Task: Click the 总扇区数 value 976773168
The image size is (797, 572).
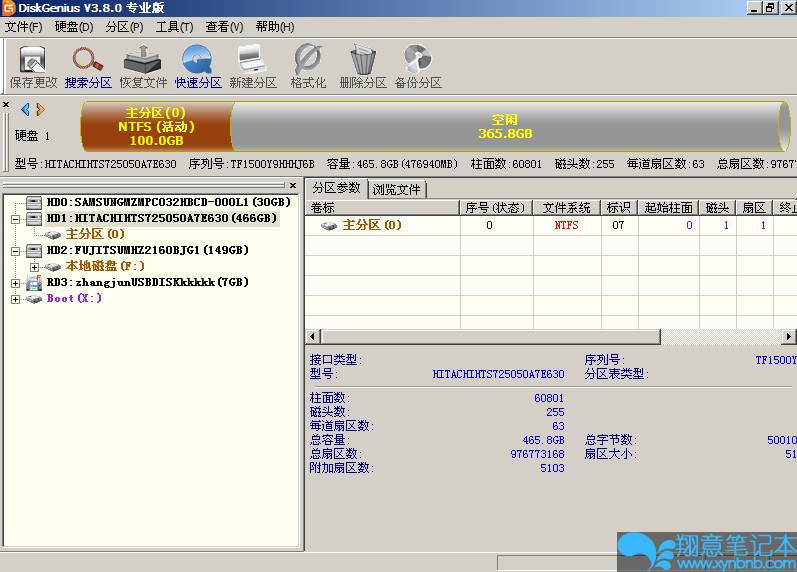Action: tap(537, 454)
